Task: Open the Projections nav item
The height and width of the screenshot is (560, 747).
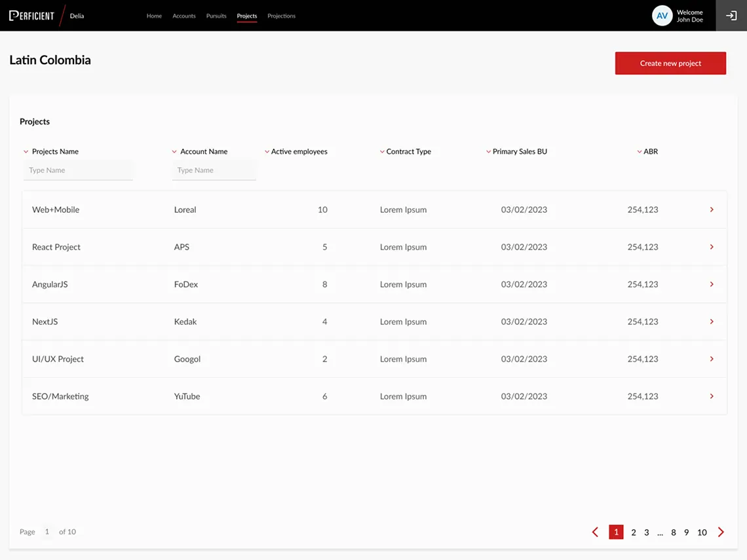Action: [x=281, y=16]
